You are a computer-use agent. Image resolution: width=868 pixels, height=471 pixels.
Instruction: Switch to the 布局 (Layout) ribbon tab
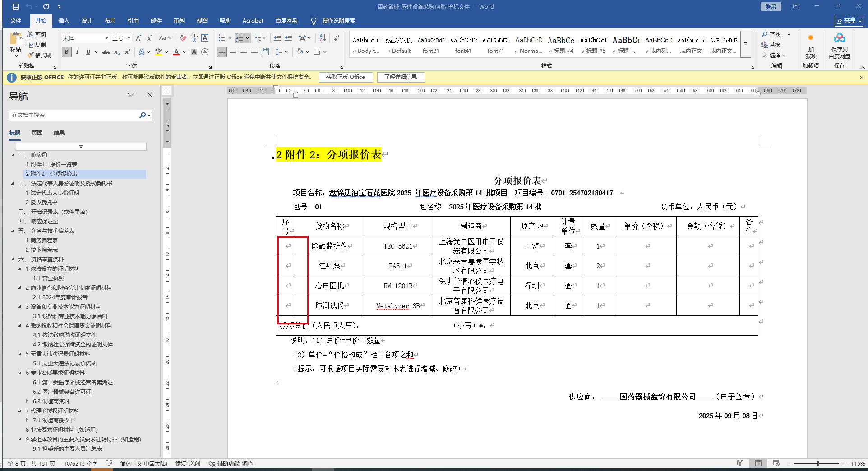110,21
